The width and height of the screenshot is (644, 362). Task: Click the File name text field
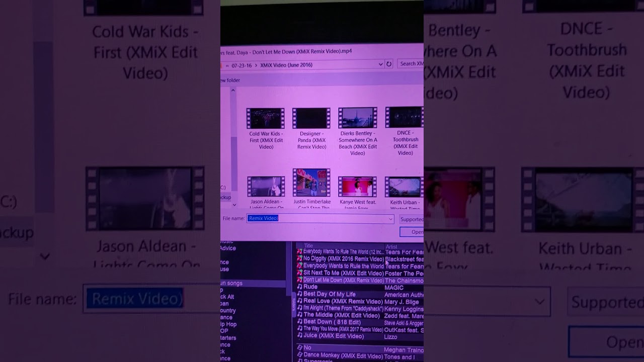coord(320,219)
